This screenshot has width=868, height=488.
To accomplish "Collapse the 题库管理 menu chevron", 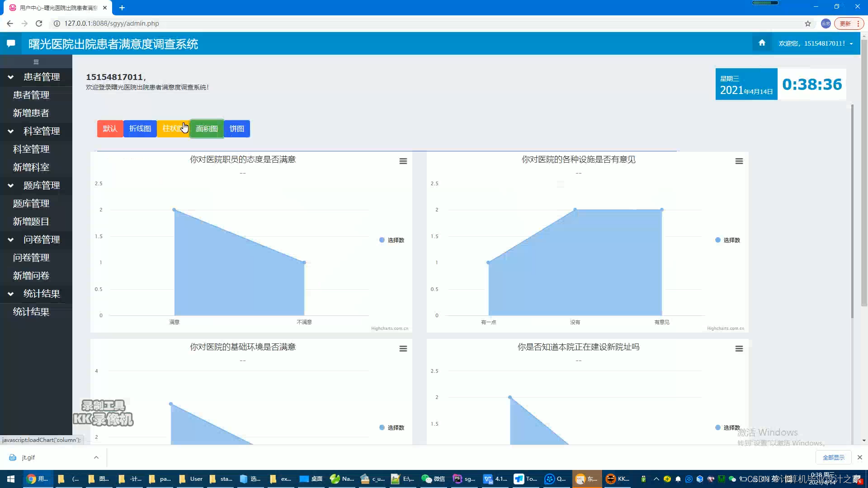I will pyautogui.click(x=10, y=186).
